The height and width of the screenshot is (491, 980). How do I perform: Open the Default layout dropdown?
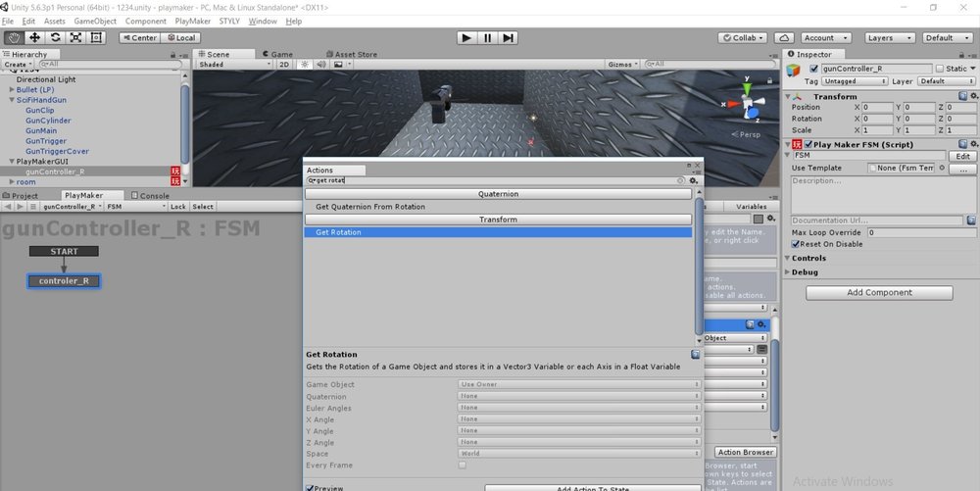(948, 37)
